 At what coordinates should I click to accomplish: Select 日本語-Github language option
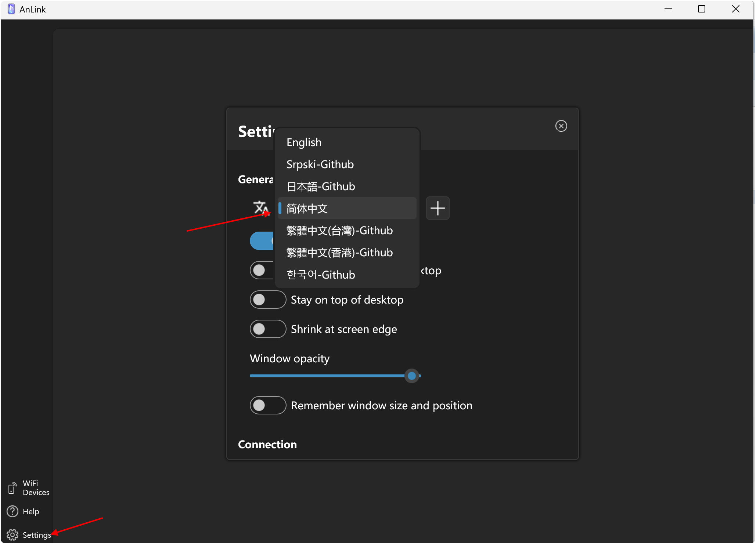pyautogui.click(x=321, y=186)
